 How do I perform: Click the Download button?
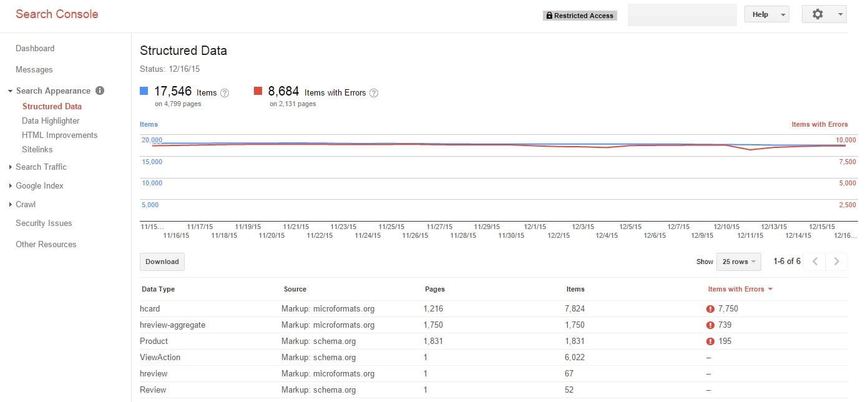pos(162,262)
